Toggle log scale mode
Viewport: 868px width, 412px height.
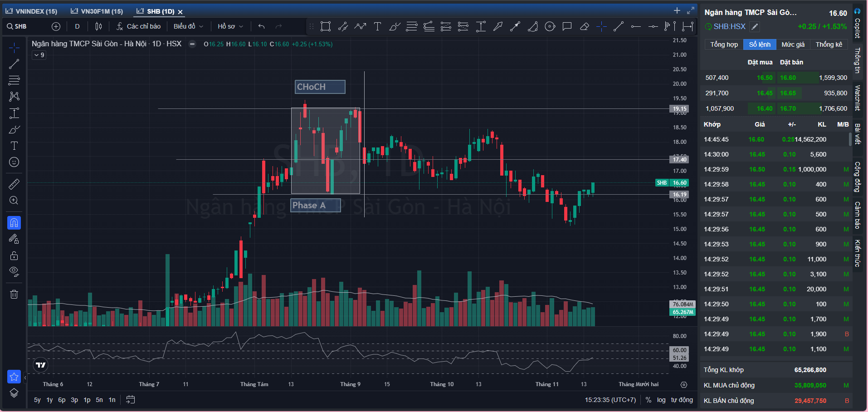tap(661, 400)
